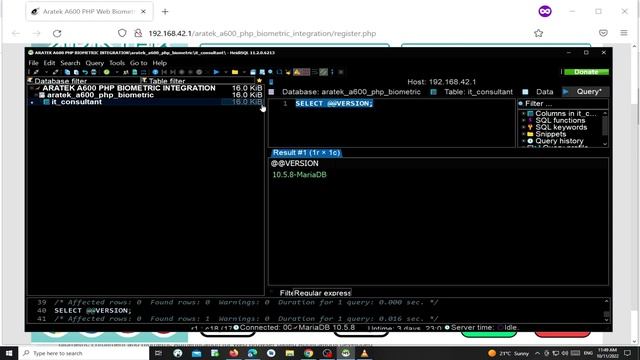Select the Host: 192.168.42.1 tab

[x=441, y=82]
